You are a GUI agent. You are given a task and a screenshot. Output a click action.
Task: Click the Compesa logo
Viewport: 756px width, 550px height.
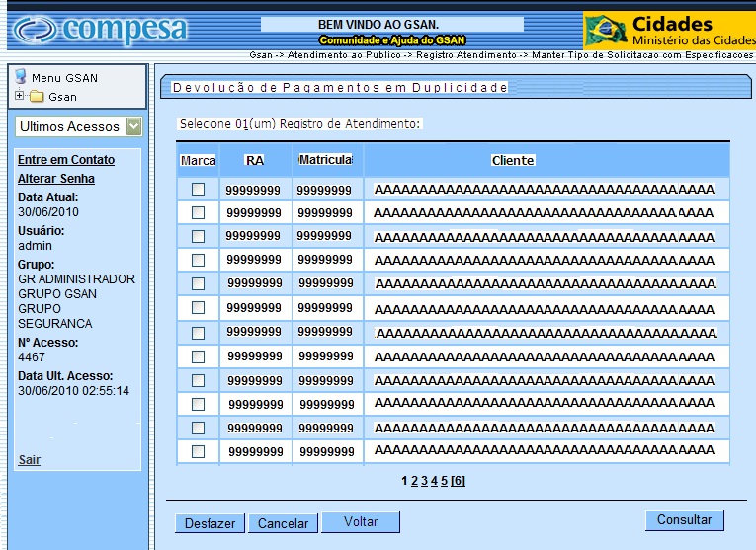(x=100, y=30)
